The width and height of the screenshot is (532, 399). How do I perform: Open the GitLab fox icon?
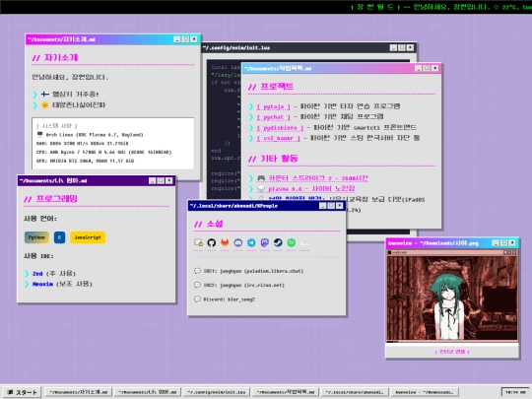tap(225, 242)
